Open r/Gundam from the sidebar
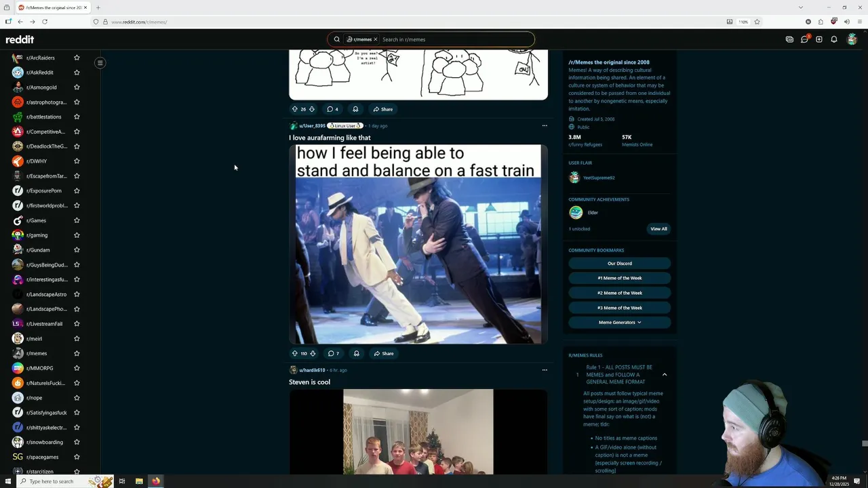Screen dimensions: 868x488 pos(38,250)
